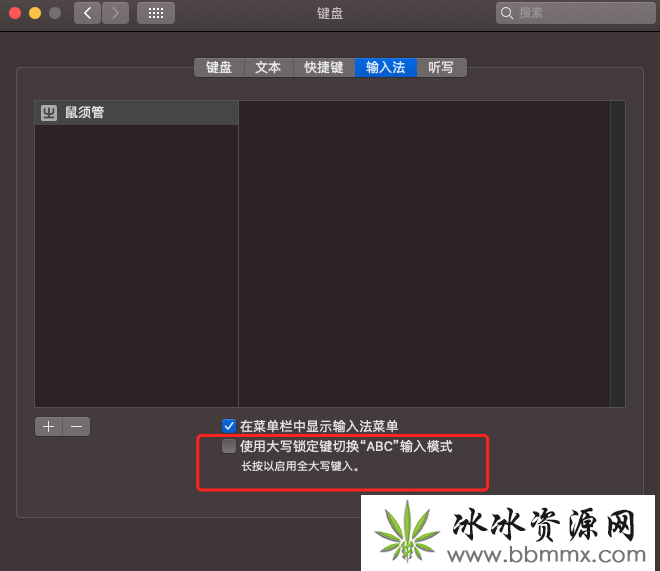Uncheck 在菜单栏中显示输入法菜单 checkbox
Viewport: 660px width, 571px height.
tap(229, 426)
